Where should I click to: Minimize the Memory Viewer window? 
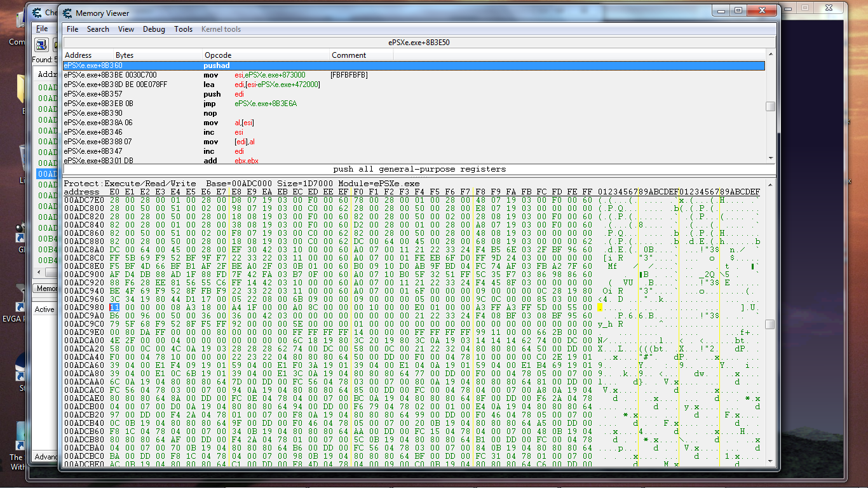pyautogui.click(x=721, y=11)
